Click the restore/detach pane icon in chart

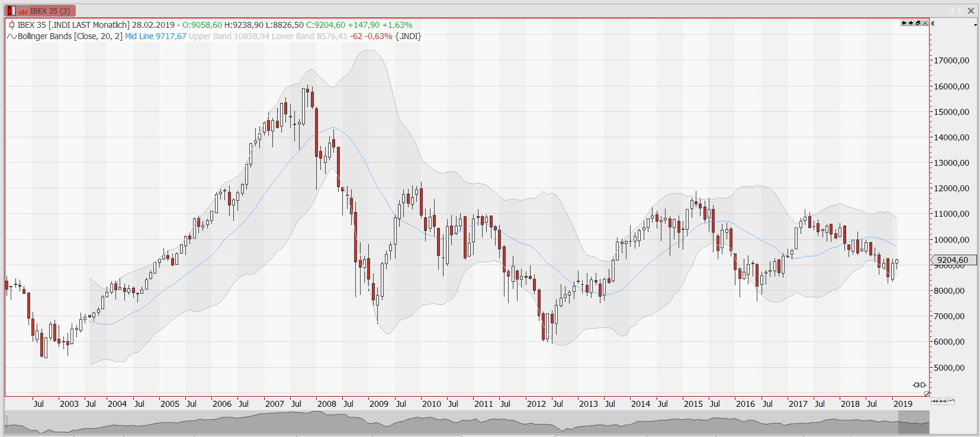pos(918,23)
